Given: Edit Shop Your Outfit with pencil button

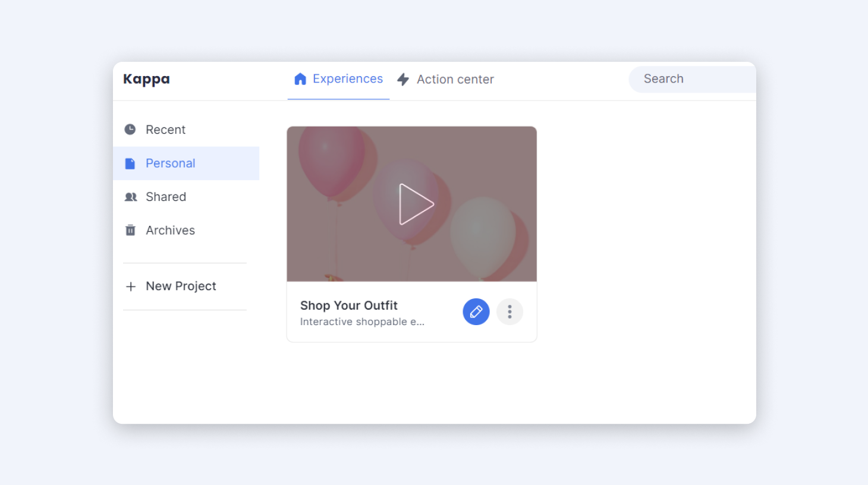Looking at the screenshot, I should tap(476, 311).
